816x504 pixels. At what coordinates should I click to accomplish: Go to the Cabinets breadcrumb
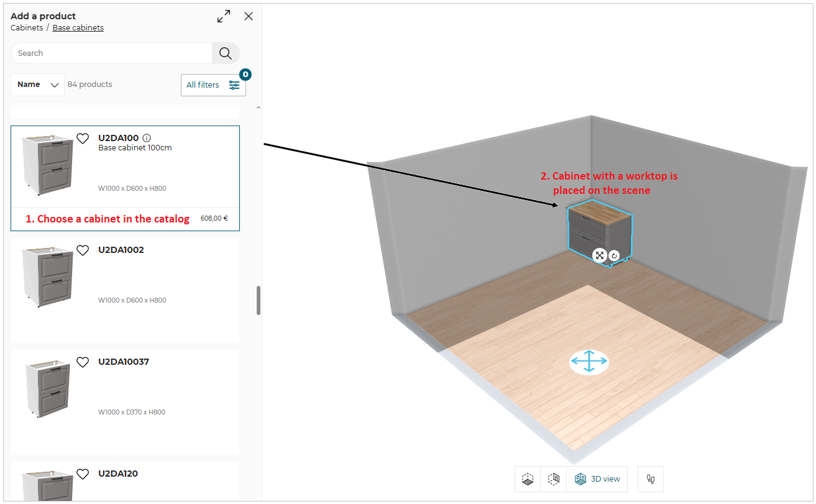pos(27,28)
